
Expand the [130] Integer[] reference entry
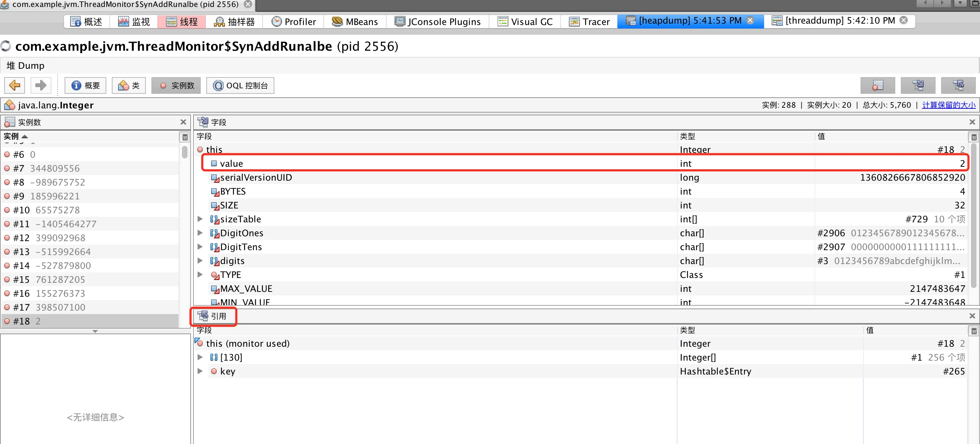point(201,357)
